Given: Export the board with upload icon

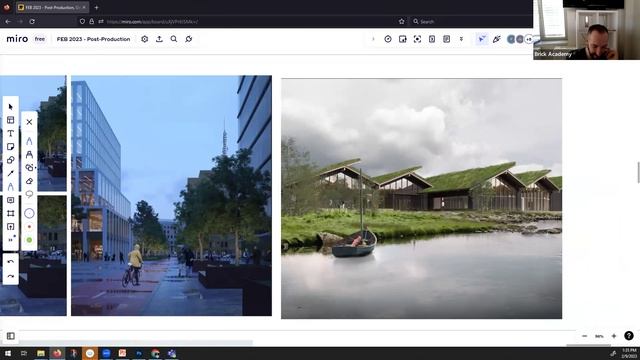Looking at the screenshot, I should coord(159,39).
